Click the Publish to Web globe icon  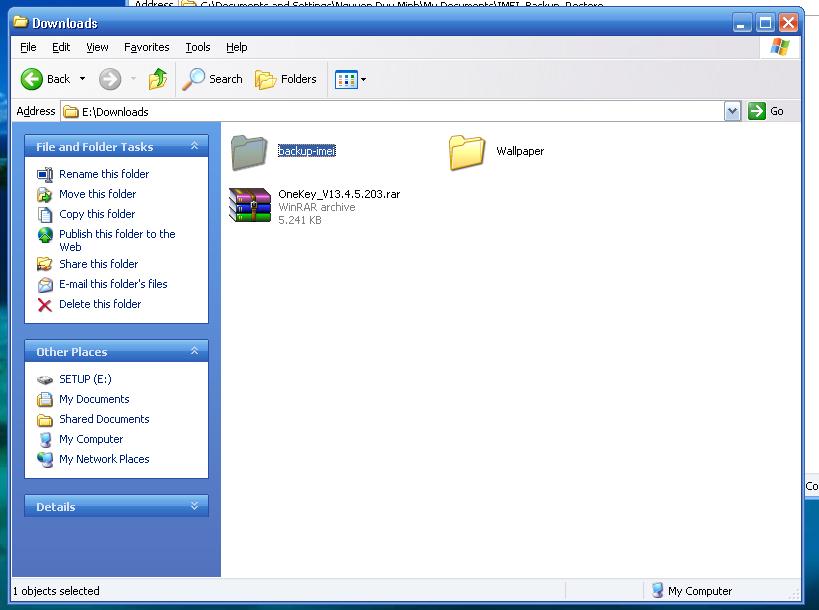point(45,235)
